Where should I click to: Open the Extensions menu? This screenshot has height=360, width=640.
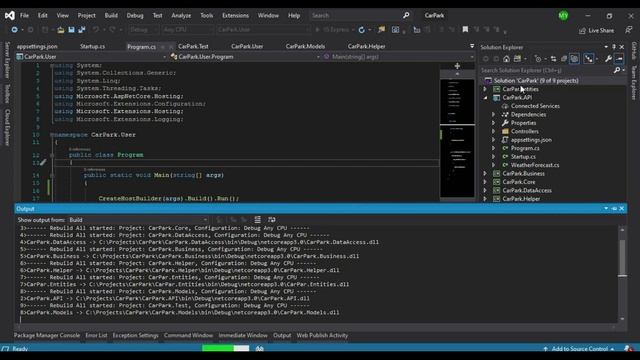[235, 16]
